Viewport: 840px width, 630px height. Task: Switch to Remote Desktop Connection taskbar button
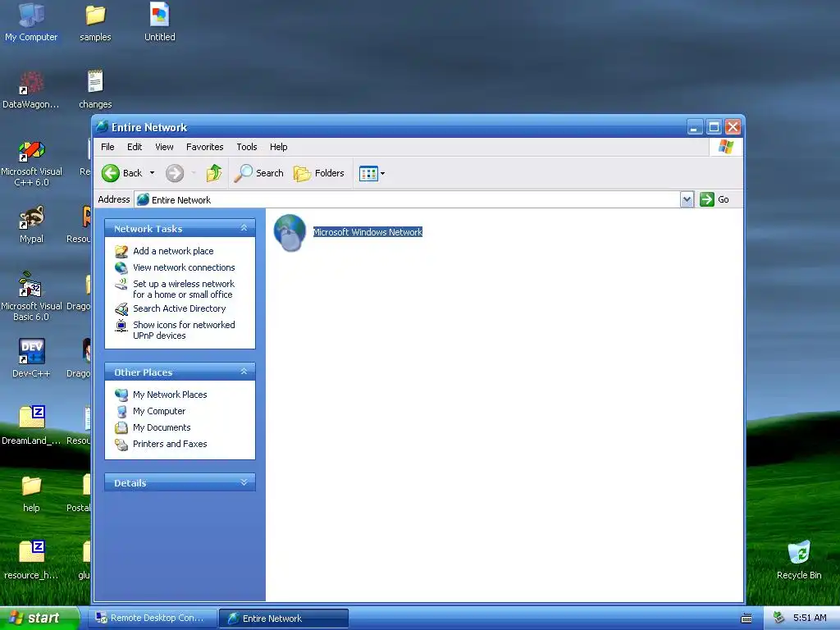click(x=153, y=618)
